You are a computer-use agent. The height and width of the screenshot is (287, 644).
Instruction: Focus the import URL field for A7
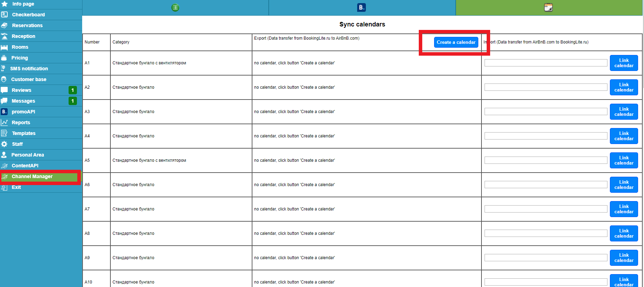[x=546, y=209]
